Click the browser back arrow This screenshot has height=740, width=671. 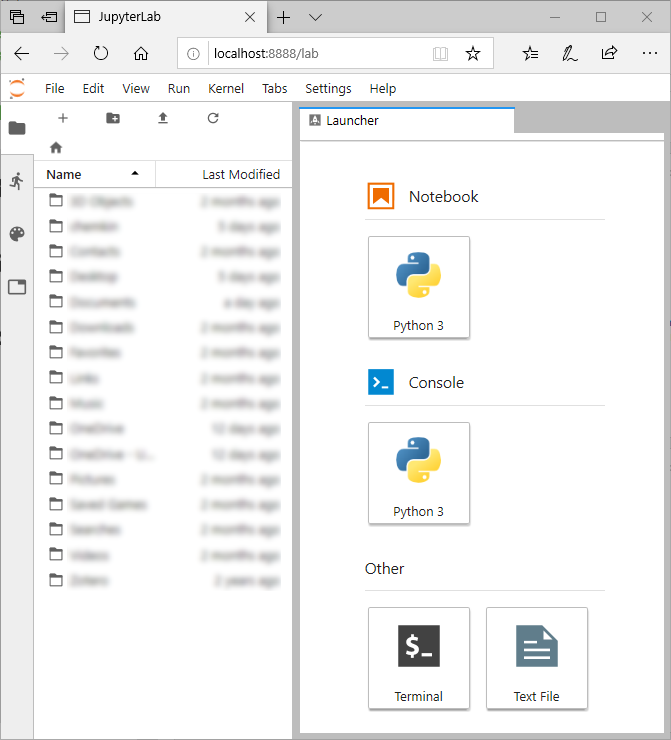coord(22,54)
